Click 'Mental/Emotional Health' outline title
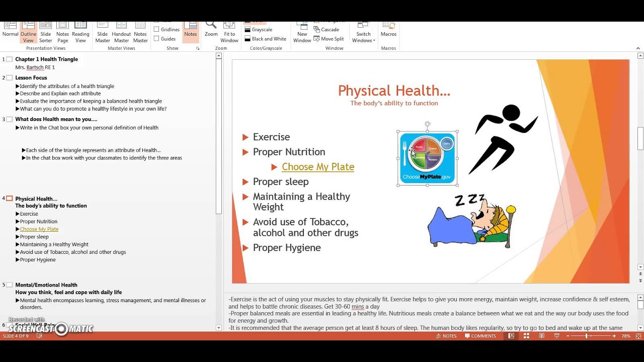The image size is (644, 362). click(x=46, y=285)
